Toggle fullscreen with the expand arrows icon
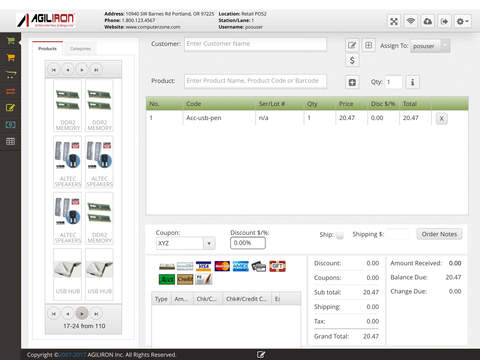The width and height of the screenshot is (480, 360). click(x=394, y=22)
